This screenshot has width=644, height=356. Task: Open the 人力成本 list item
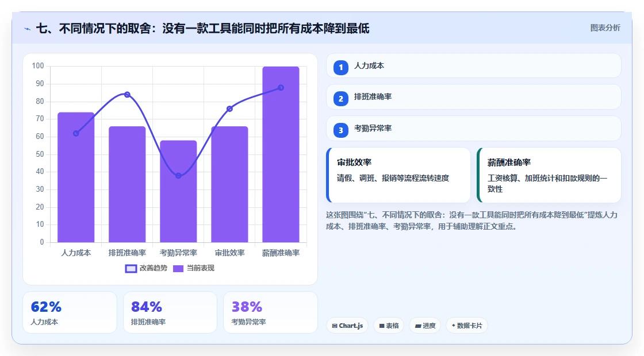pos(474,65)
